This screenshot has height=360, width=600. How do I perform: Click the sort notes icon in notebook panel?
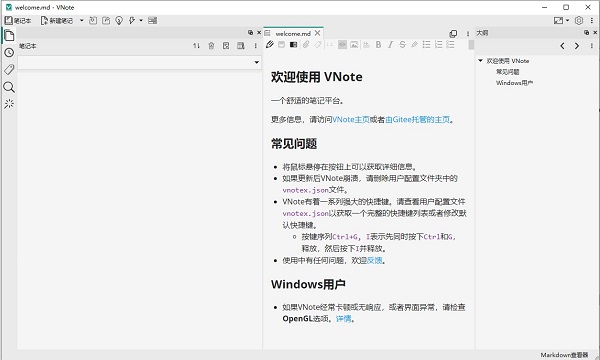(196, 46)
